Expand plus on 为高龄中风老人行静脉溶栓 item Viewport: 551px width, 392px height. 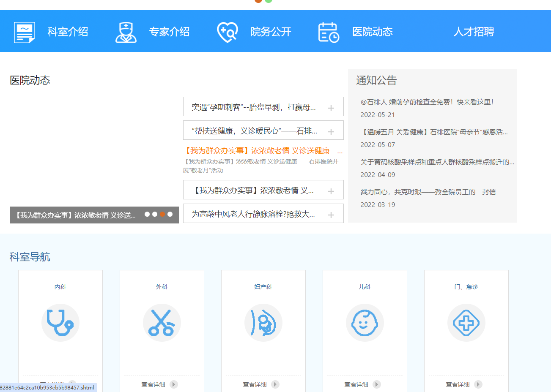331,215
